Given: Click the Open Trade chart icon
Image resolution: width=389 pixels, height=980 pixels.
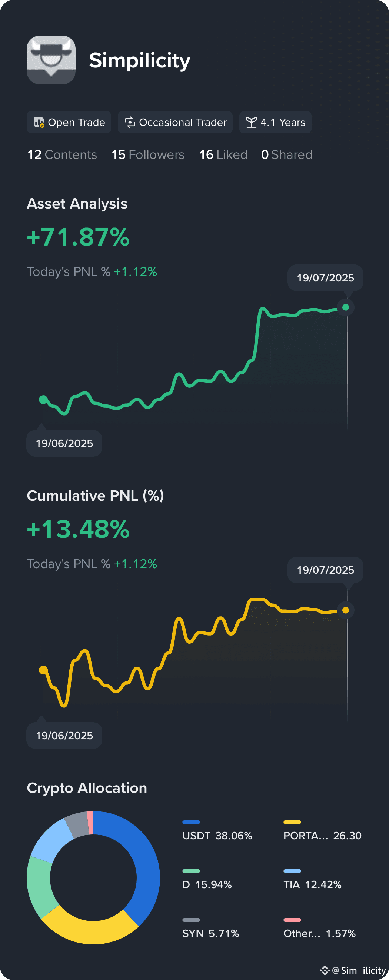Looking at the screenshot, I should (x=39, y=122).
